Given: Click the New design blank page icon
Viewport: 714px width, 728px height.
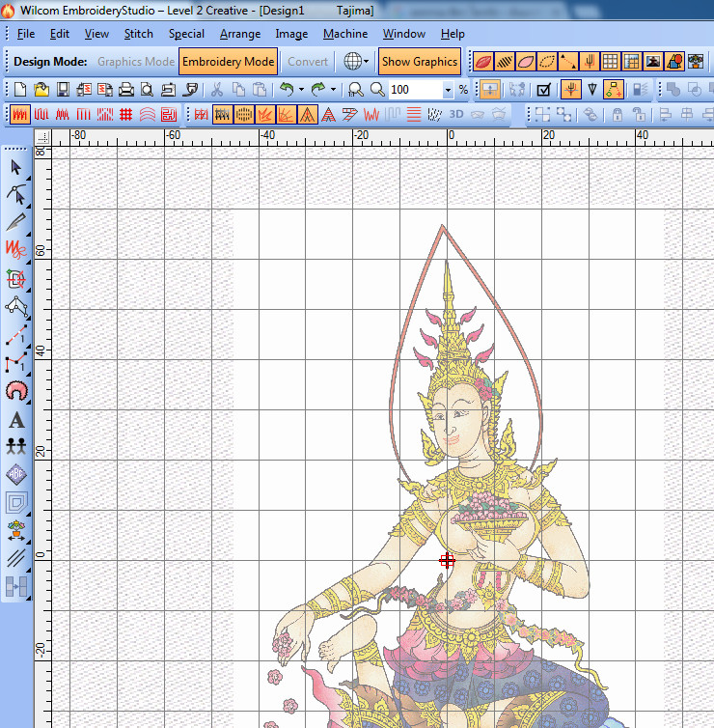Looking at the screenshot, I should coord(20,89).
